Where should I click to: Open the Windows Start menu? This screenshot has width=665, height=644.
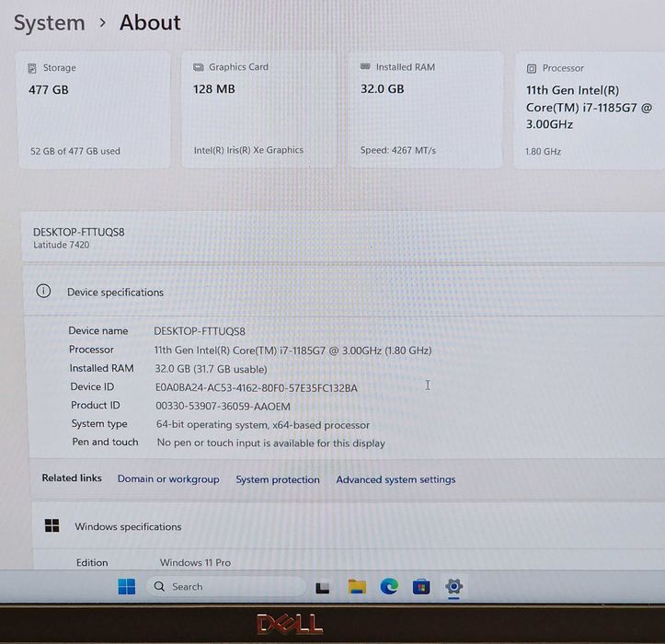pos(126,587)
